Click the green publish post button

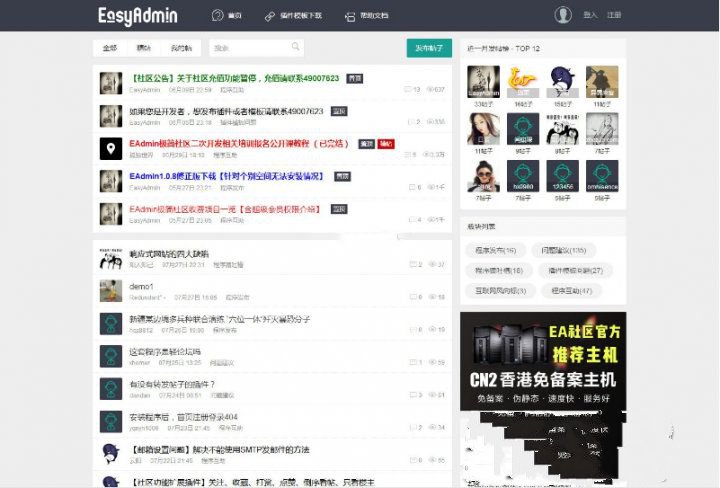pyautogui.click(x=428, y=48)
